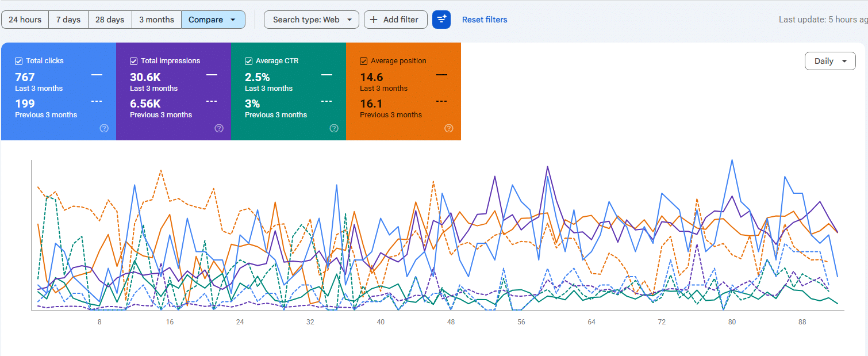Select the 3 months range tab
The image size is (868, 356).
tap(156, 20)
